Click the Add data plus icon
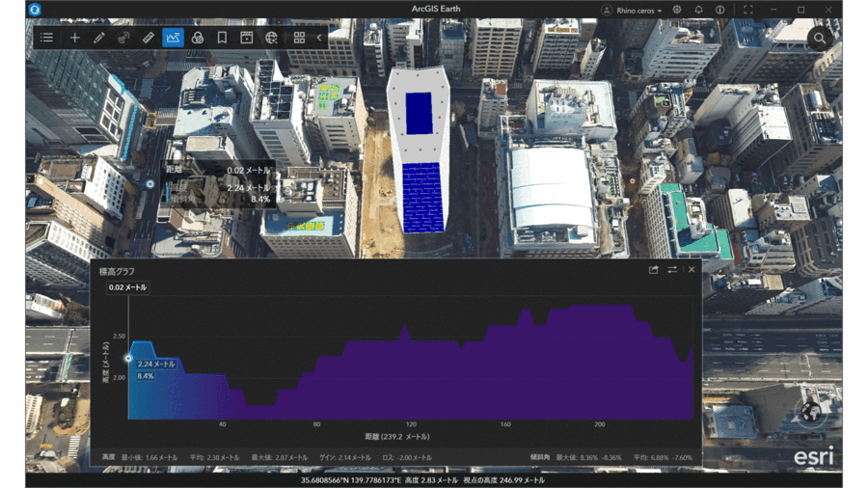This screenshot has width=868, height=488. point(74,38)
